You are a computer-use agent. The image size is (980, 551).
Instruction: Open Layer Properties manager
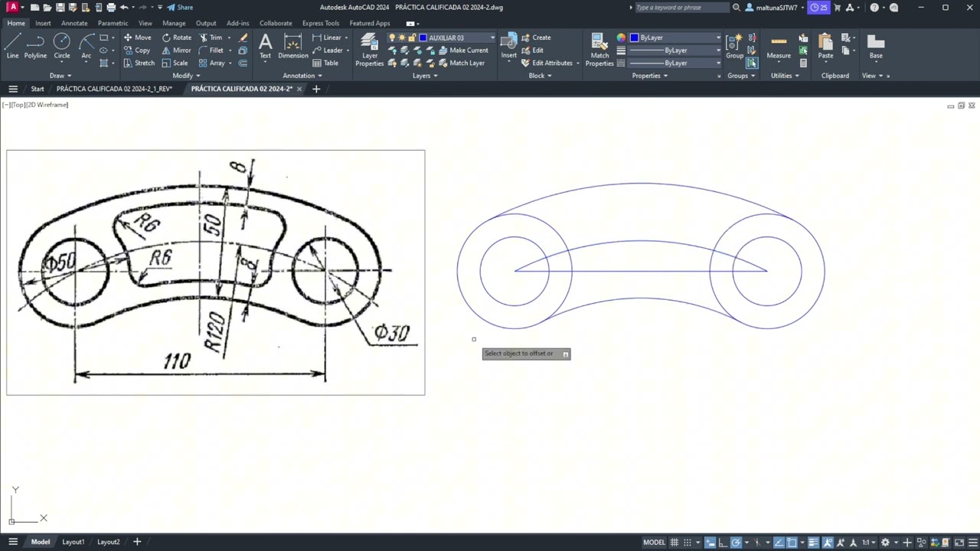[x=370, y=50]
